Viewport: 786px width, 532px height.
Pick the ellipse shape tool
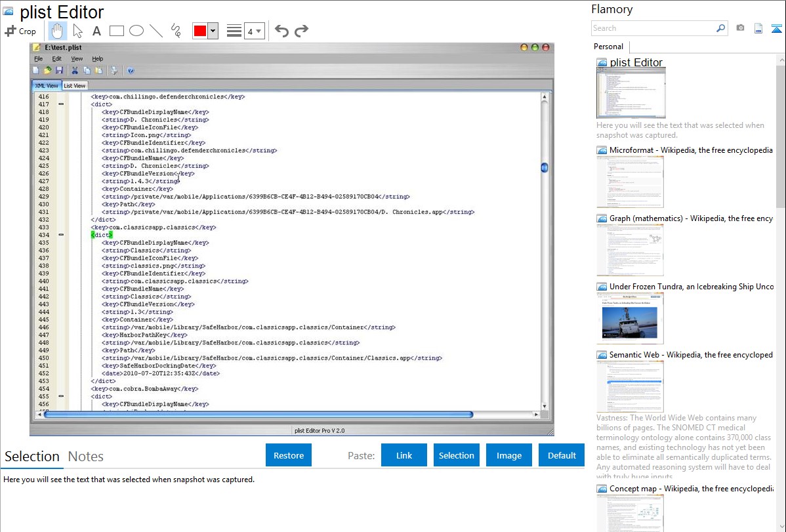tap(136, 31)
